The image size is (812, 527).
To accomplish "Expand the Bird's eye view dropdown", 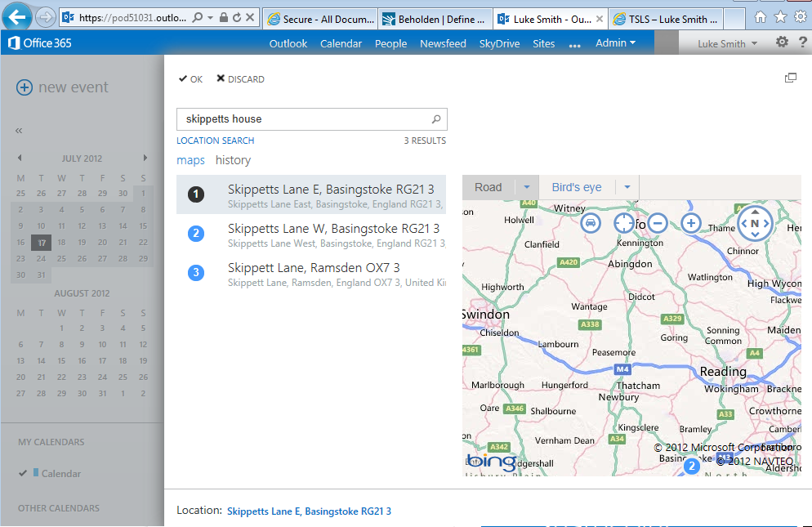I will coord(627,187).
